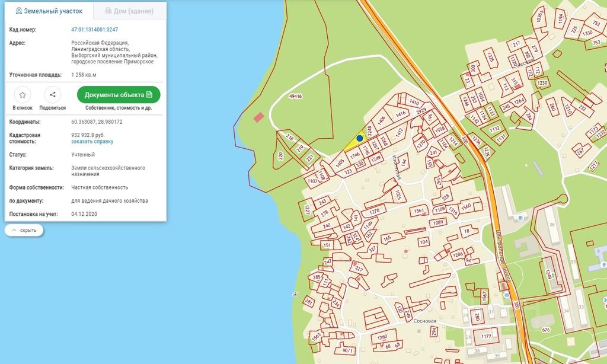
Task: Click the coordinates value 60.363087, 28.980172
Action: (97, 122)
